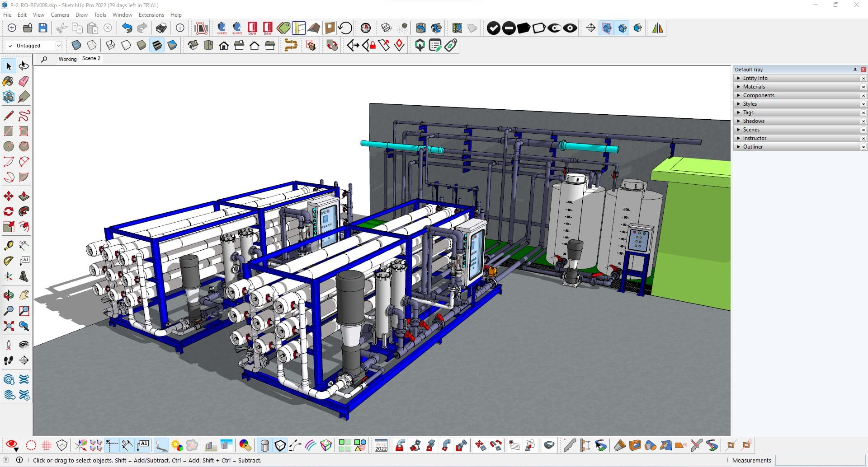Choose the Rotate tool

(x=9, y=211)
